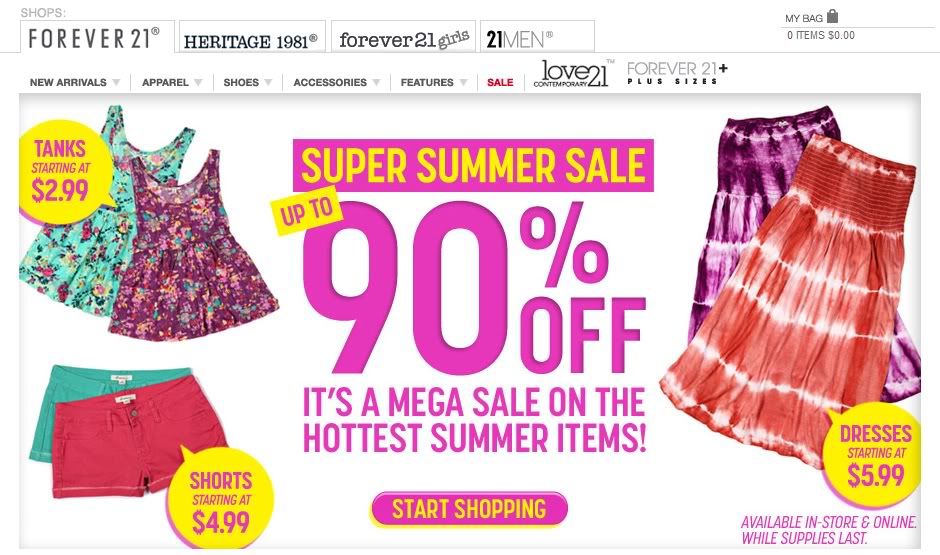The height and width of the screenshot is (555, 940).
Task: Select the Shorts starting at $4.99 bubble
Action: pyautogui.click(x=219, y=499)
